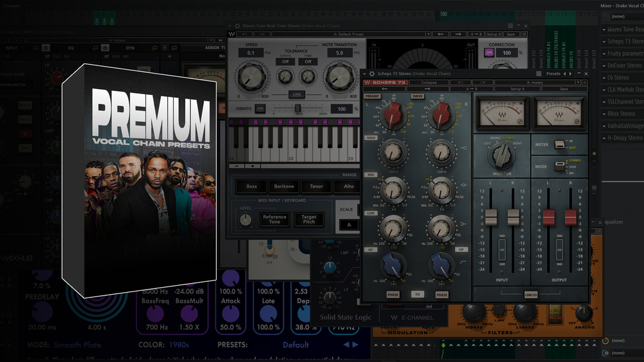Click high shelf curve icon in Scheps 73

pyautogui.click(x=464, y=148)
